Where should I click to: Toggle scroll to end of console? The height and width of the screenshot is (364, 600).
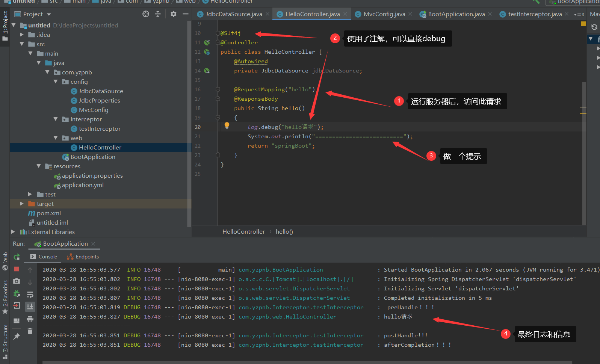coord(30,307)
